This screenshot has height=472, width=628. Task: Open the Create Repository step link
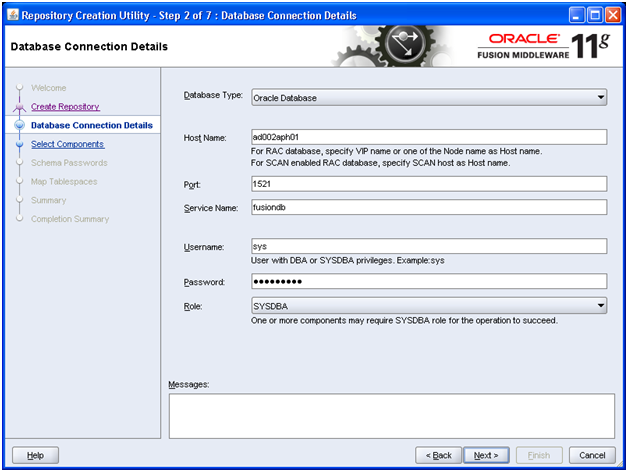point(65,107)
